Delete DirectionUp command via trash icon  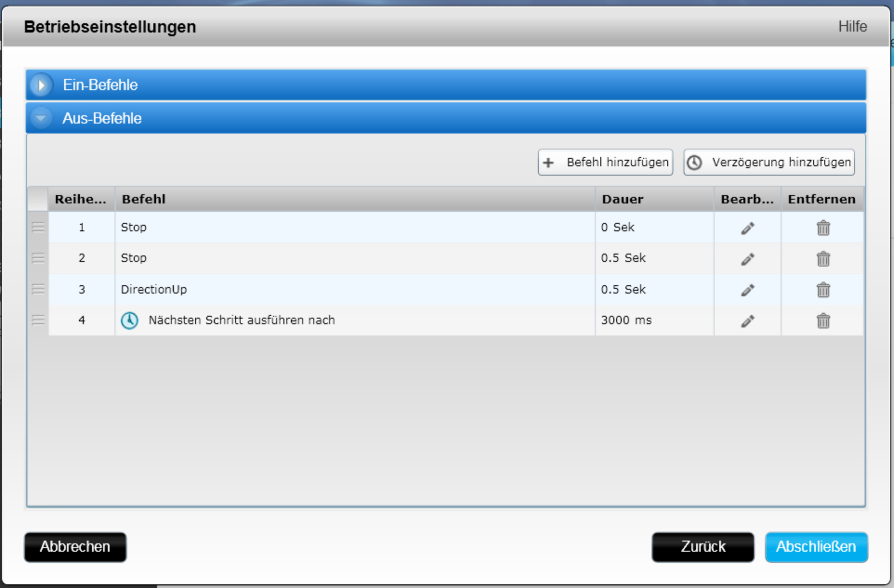point(823,290)
